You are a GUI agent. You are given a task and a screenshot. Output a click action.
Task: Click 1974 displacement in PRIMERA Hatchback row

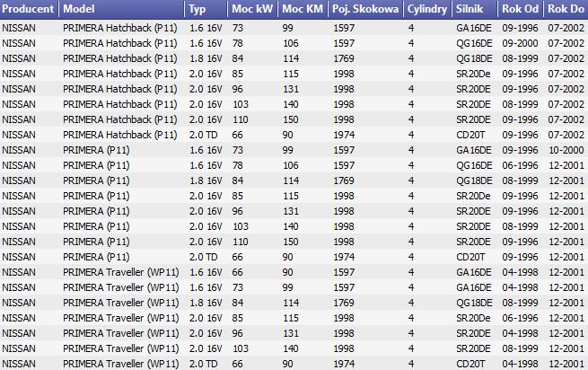point(344,135)
